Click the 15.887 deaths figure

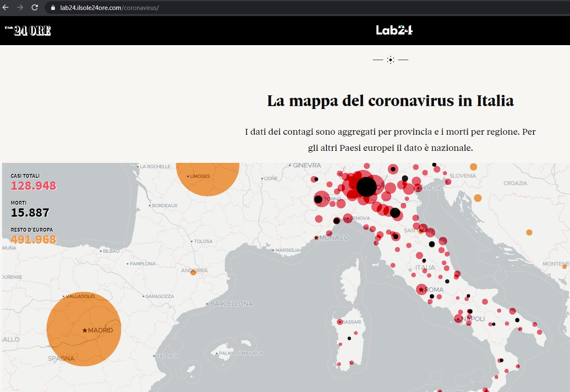[30, 213]
